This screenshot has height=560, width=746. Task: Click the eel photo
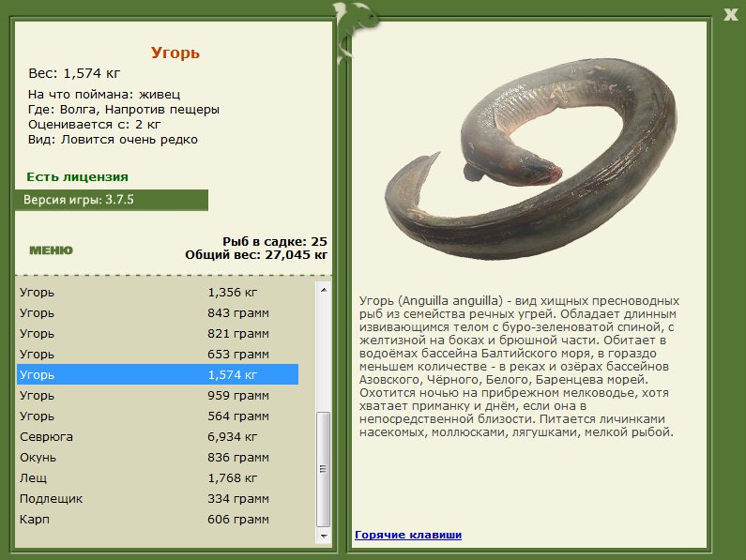pos(530,159)
